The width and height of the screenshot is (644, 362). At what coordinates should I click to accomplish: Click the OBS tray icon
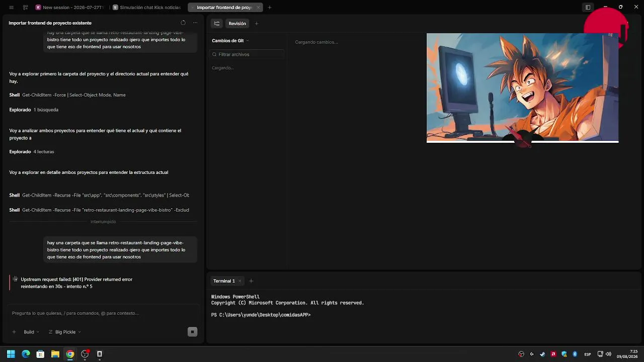pyautogui.click(x=521, y=354)
